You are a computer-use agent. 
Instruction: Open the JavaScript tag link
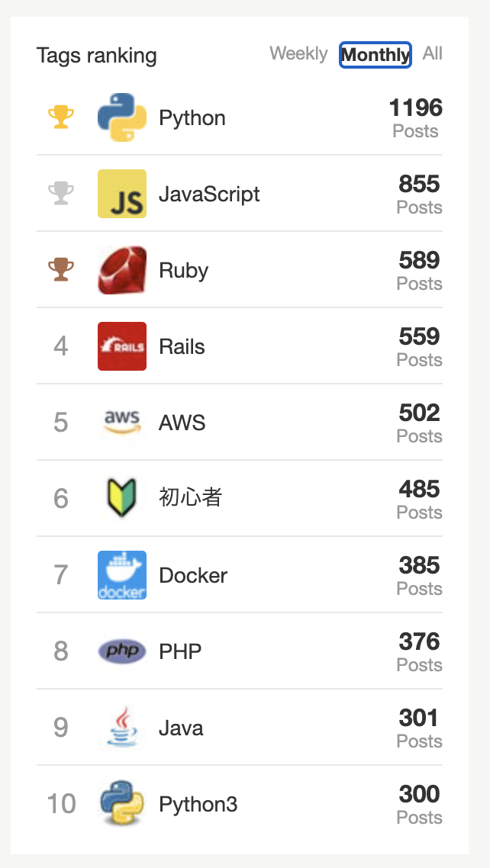point(209,194)
